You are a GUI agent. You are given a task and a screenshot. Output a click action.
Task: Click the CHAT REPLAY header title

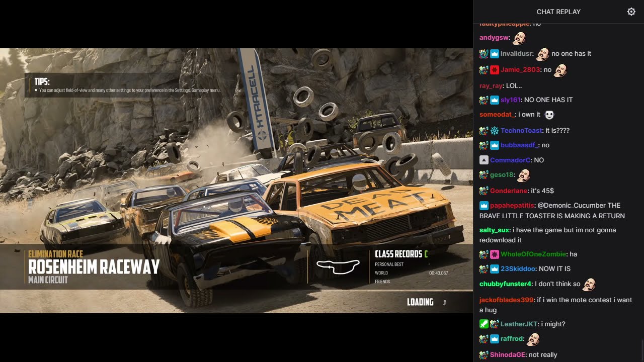pos(558,12)
